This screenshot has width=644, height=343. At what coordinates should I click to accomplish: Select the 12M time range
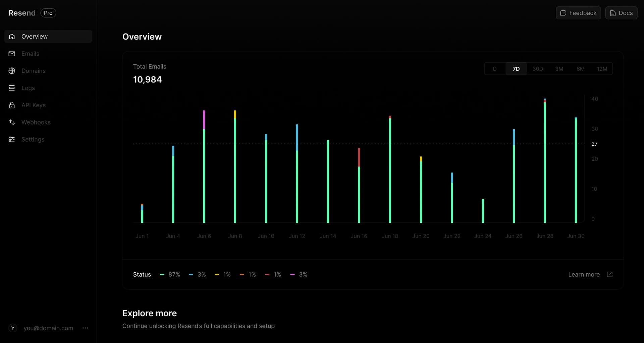[x=602, y=69]
